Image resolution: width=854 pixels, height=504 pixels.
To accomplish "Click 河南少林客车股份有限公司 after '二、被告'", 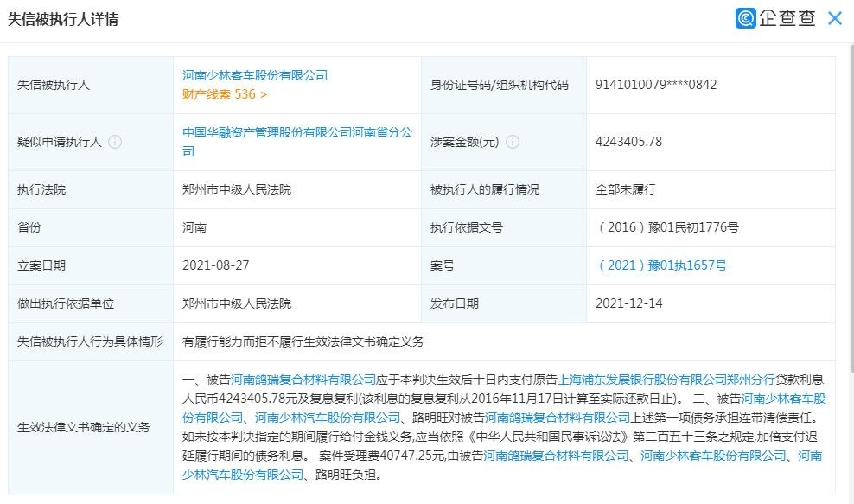I will (783, 399).
